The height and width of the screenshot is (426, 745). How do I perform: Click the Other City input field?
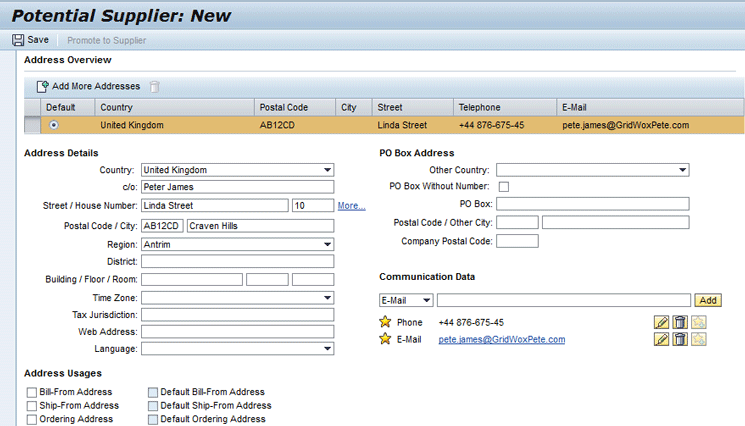pos(616,222)
